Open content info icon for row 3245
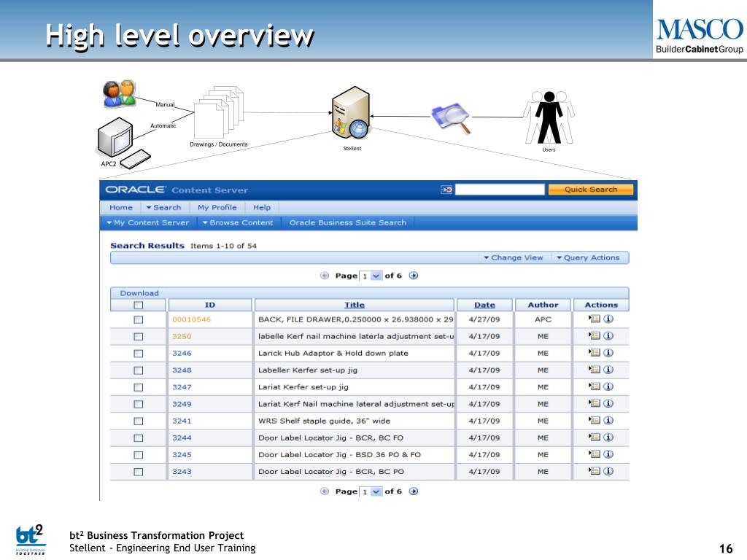Screen dimensions: 747x560 point(608,454)
